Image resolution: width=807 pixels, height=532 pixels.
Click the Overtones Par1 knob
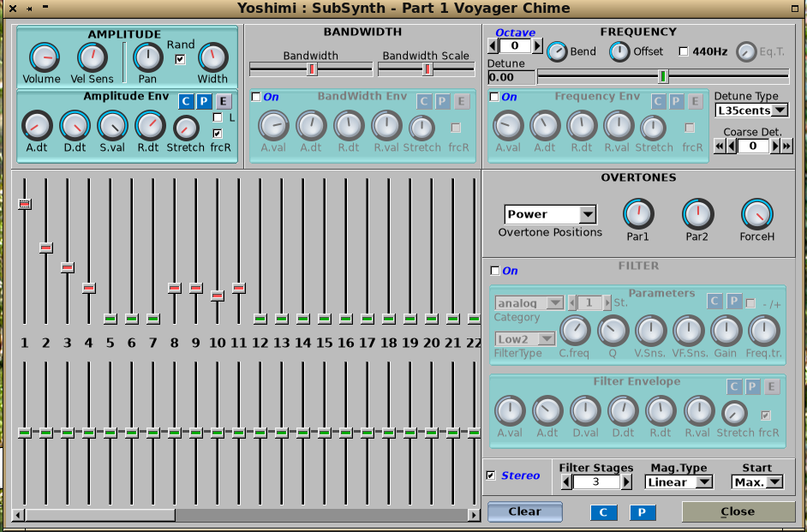point(638,214)
